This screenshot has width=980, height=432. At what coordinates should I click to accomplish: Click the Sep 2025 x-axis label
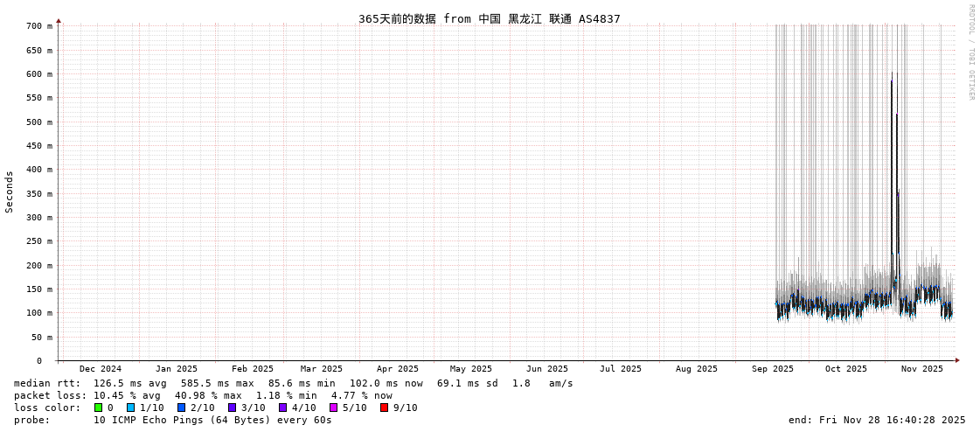click(x=772, y=369)
